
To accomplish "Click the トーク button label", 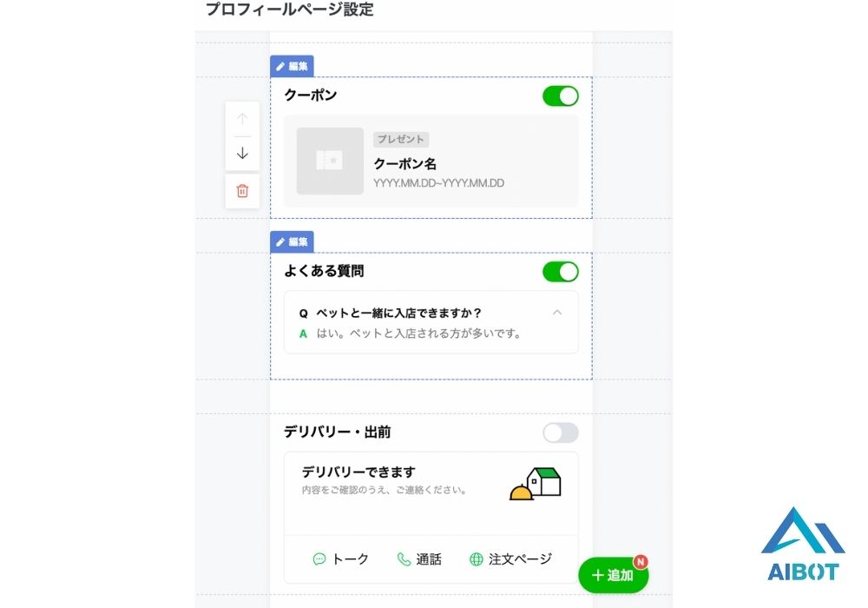I will coord(351,559).
